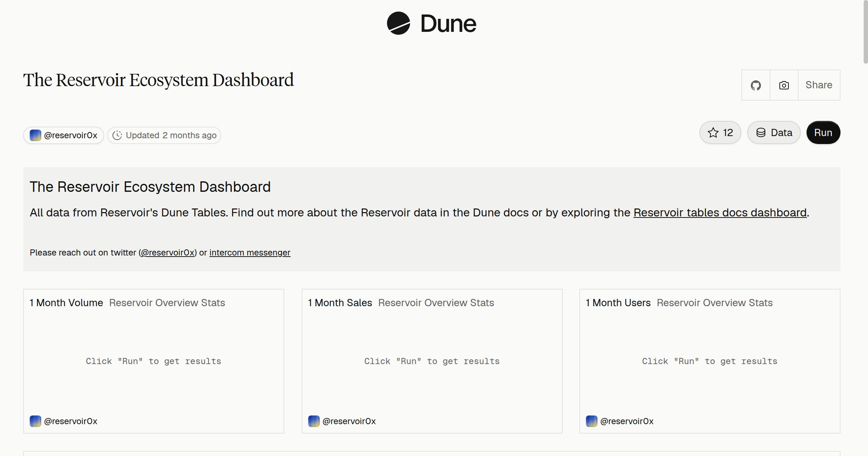Click the Dune wordmark text
The image size is (868, 456).
(x=448, y=24)
